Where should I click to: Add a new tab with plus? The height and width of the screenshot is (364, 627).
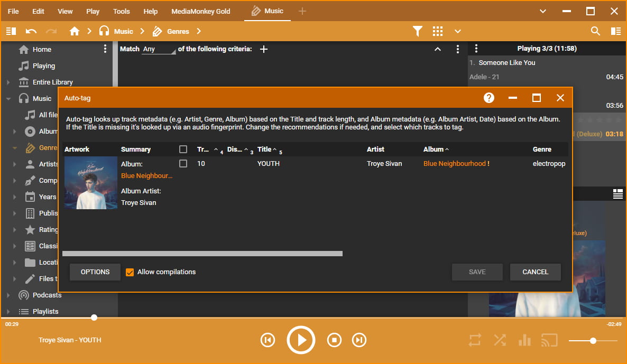tap(302, 11)
